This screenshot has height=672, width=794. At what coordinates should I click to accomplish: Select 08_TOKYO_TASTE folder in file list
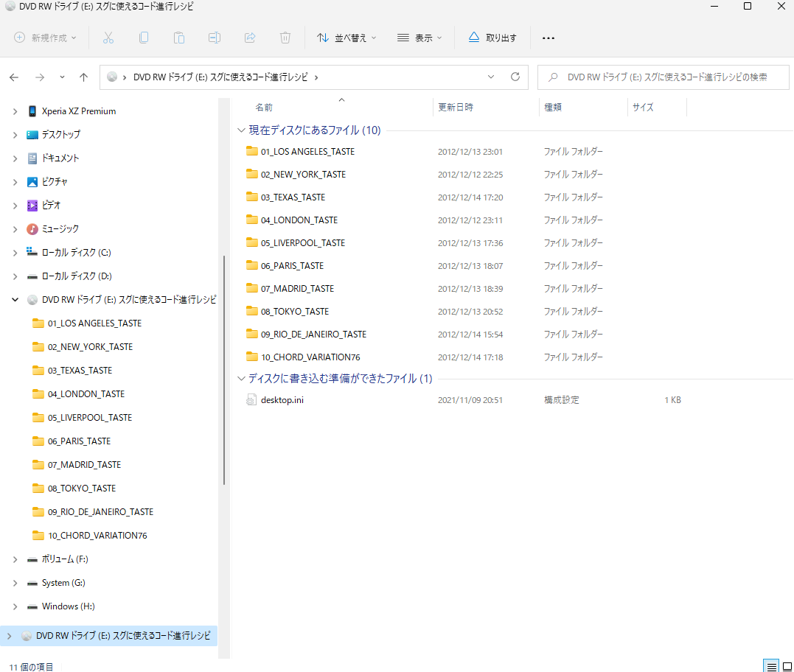click(295, 312)
